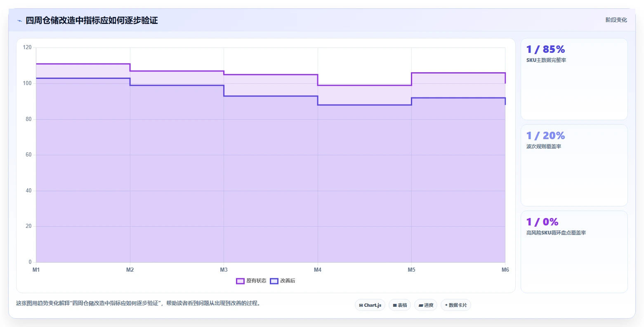Screen dimensions: 644x327
Task: Select the Chart.js tag
Action: click(370, 305)
